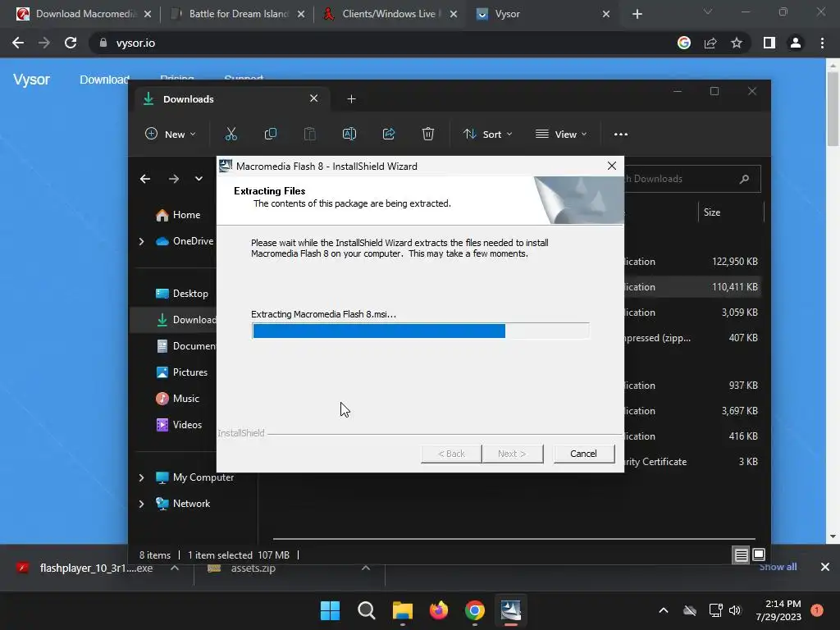This screenshot has width=840, height=630.
Task: Select the 3,059 KB file row
Action: tap(692, 313)
